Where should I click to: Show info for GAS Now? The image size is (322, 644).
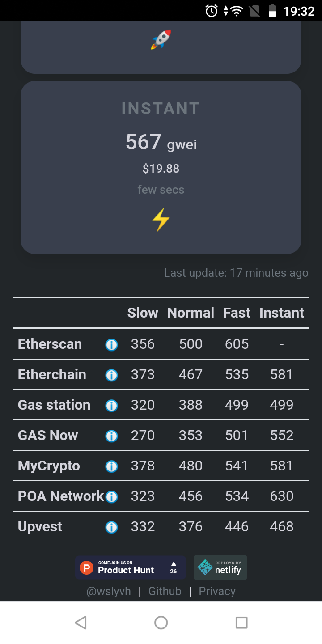click(111, 436)
